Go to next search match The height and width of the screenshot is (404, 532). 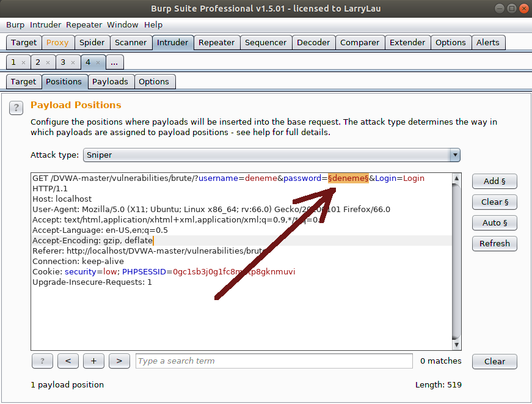[119, 361]
